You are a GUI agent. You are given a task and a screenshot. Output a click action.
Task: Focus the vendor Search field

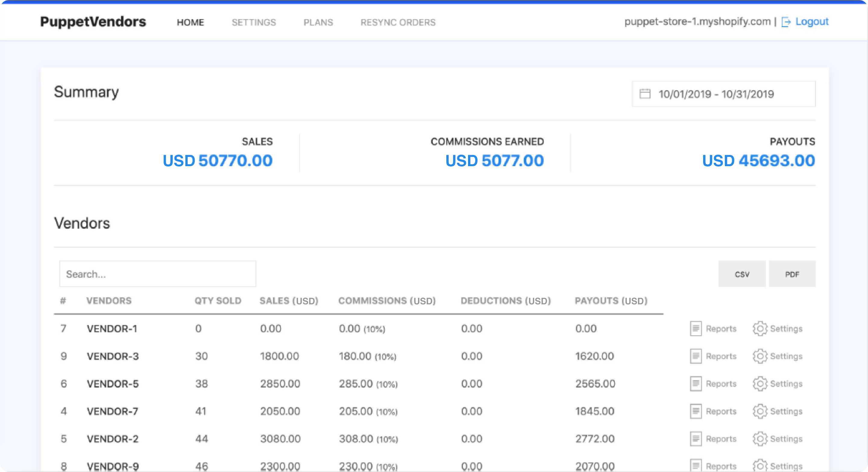157,274
